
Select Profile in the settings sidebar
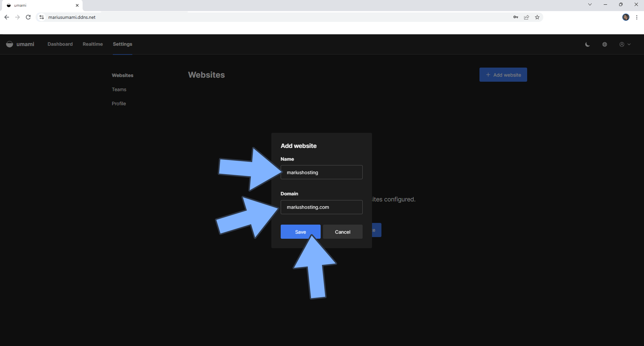click(x=119, y=104)
